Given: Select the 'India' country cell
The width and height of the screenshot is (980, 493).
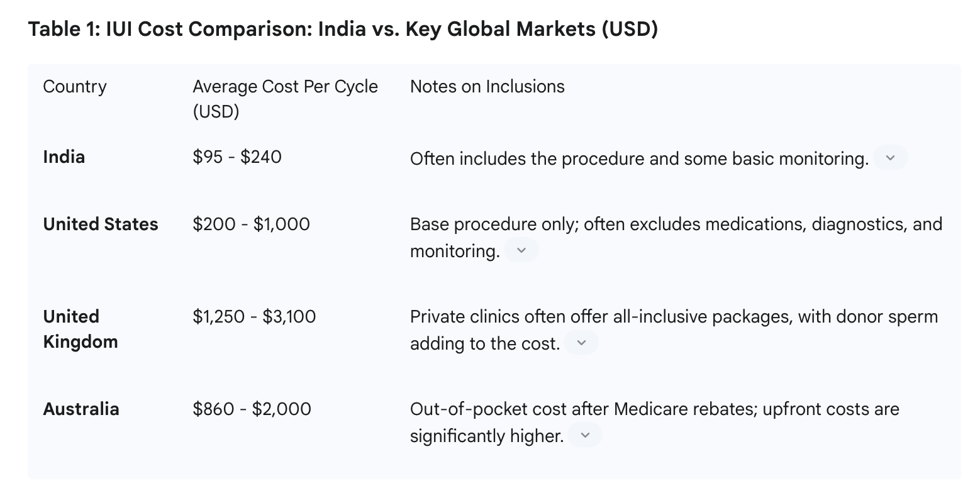Looking at the screenshot, I should pos(64,157).
